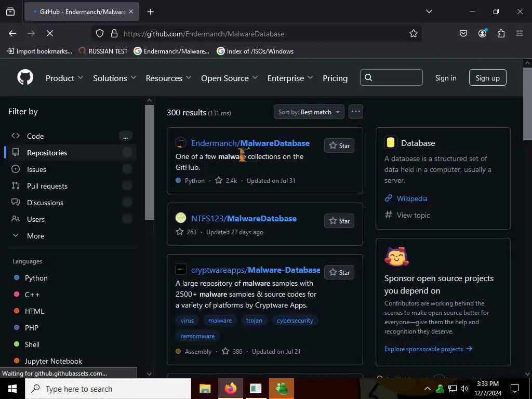The height and width of the screenshot is (399, 532).
Task: Star the Endermanch/MalwareDatabase repository
Action: [x=339, y=145]
